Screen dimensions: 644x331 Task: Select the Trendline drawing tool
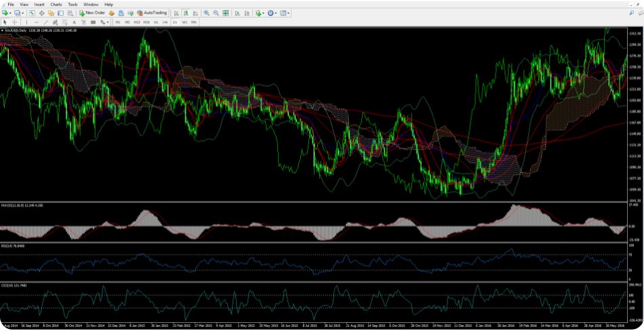46,22
